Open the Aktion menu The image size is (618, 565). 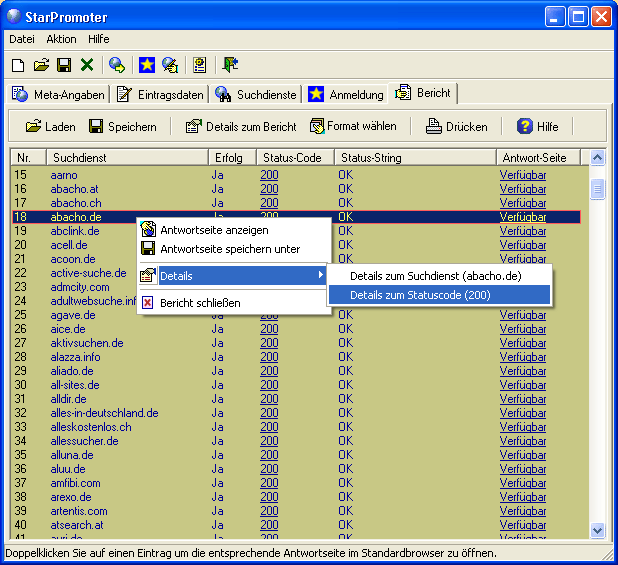coord(61,39)
